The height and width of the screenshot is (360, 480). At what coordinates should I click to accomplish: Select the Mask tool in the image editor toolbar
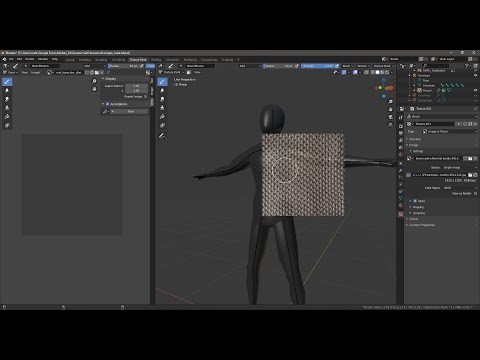click(7, 125)
